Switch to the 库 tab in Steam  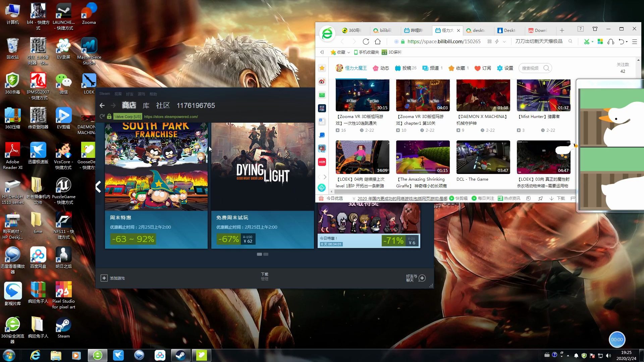tap(146, 105)
